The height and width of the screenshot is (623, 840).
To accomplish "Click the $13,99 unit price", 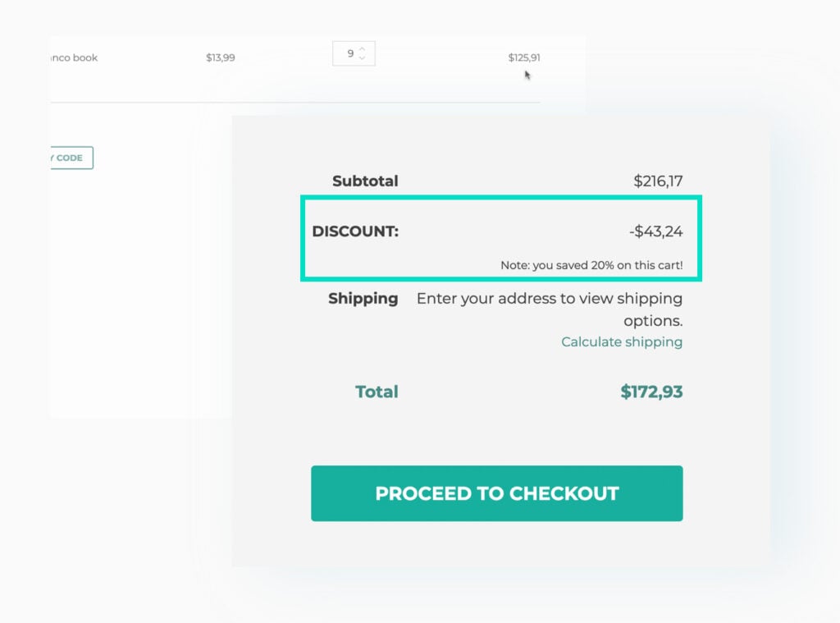I will [x=220, y=57].
